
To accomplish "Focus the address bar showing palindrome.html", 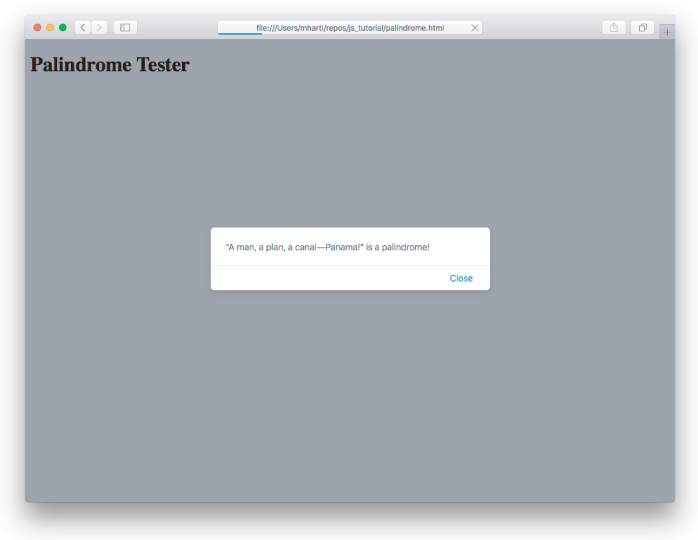I will click(349, 27).
